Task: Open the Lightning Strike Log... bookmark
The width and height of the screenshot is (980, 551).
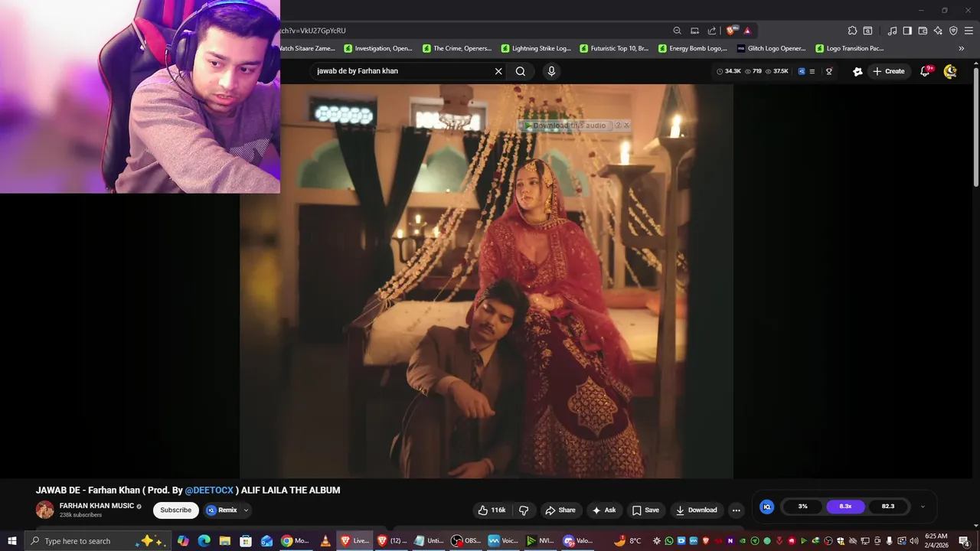Action: [536, 48]
